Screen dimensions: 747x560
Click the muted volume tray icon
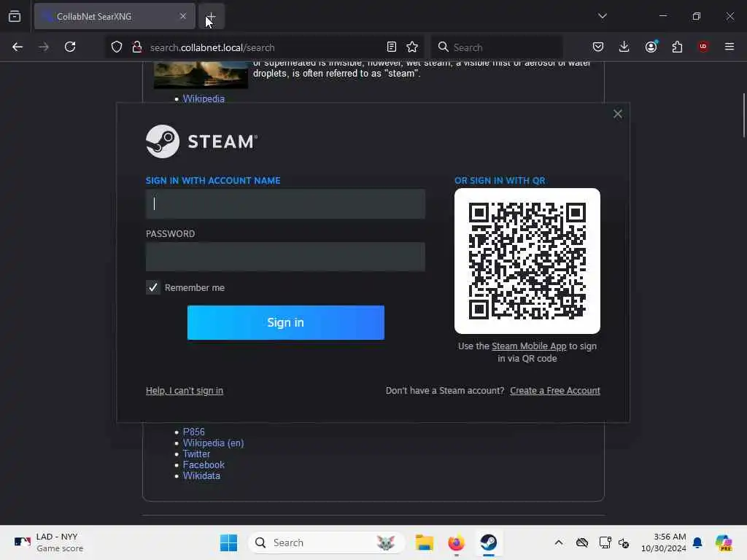click(x=624, y=542)
